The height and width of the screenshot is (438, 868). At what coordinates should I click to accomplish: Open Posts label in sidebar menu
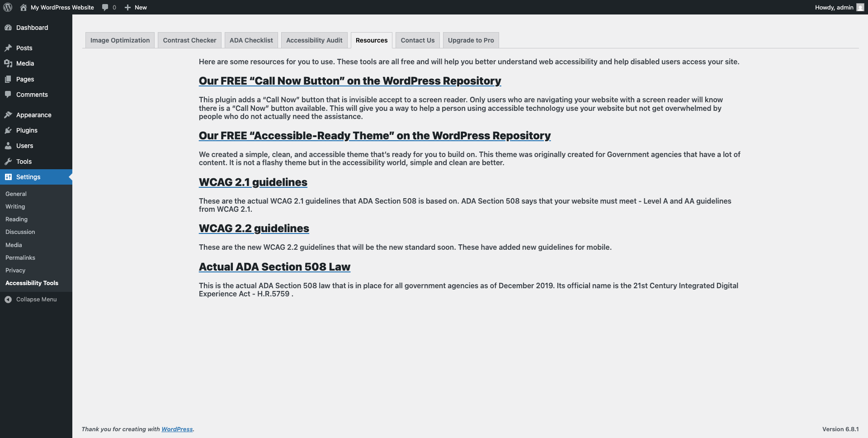pyautogui.click(x=24, y=48)
